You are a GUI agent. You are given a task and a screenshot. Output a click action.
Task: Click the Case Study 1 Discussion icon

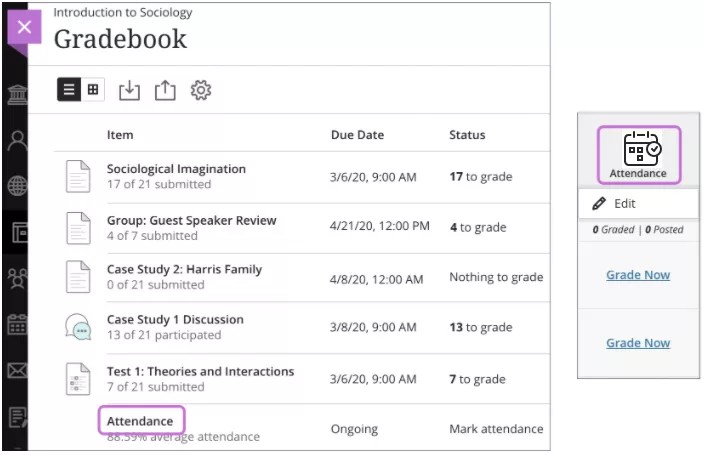click(78, 327)
